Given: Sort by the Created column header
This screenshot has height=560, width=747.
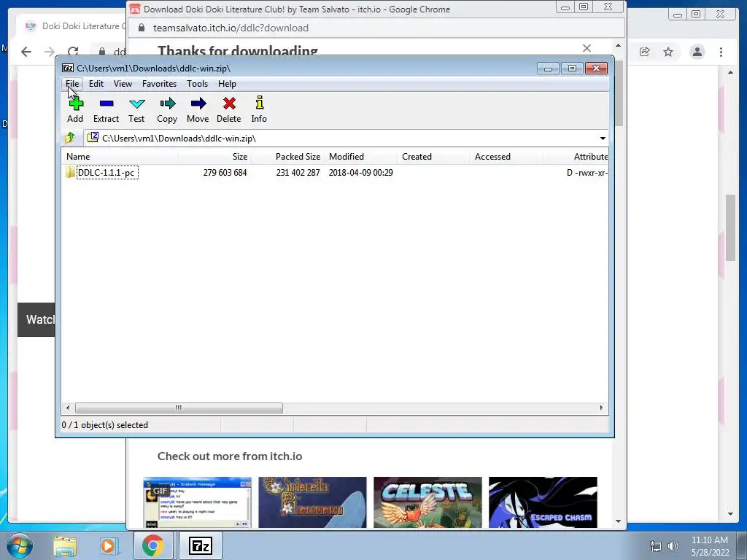Looking at the screenshot, I should (x=433, y=157).
